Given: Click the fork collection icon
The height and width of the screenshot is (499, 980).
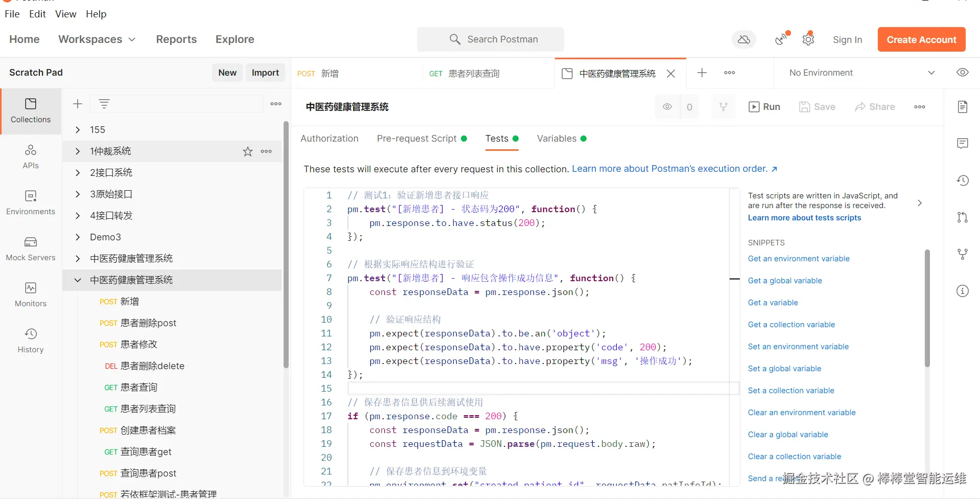Looking at the screenshot, I should click(724, 106).
